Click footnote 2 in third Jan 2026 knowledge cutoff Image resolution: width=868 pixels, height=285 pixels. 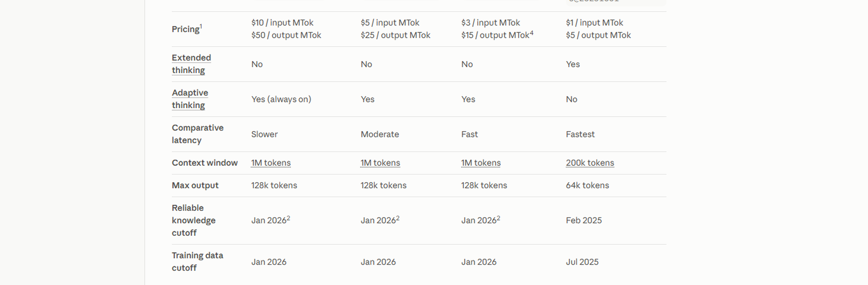click(499, 218)
